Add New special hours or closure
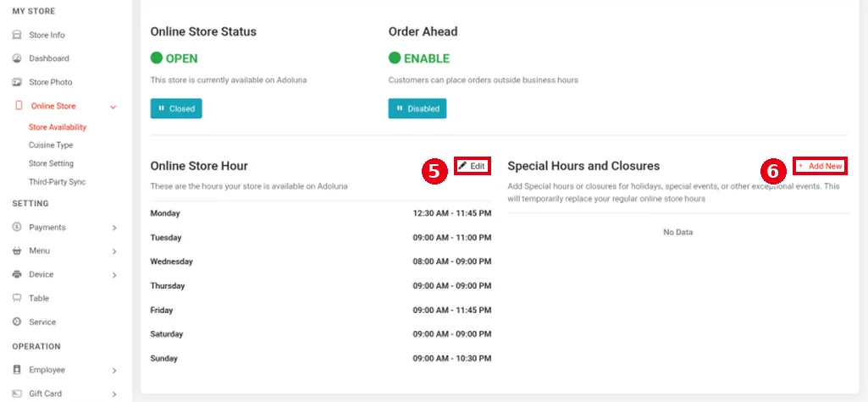The height and width of the screenshot is (402, 868). click(820, 166)
